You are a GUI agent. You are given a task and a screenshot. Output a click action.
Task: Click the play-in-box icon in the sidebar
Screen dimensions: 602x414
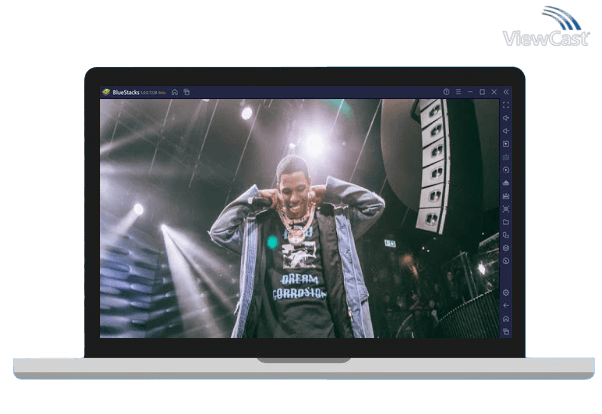click(x=506, y=144)
